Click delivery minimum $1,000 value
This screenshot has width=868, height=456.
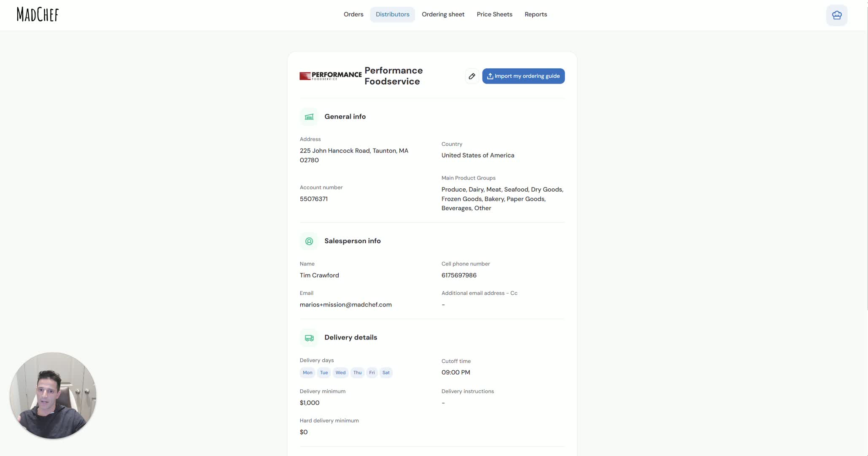pyautogui.click(x=310, y=403)
